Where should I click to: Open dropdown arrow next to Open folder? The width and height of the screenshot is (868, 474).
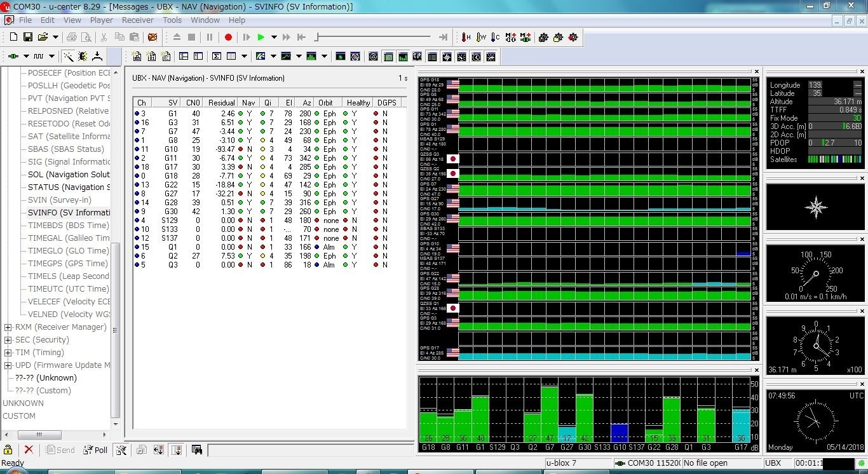(55, 37)
